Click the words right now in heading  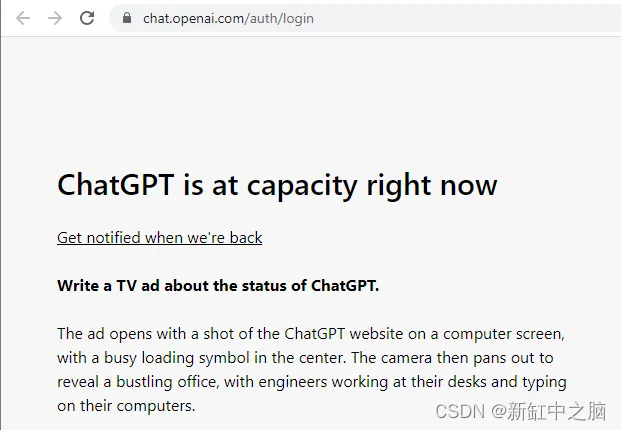point(432,185)
